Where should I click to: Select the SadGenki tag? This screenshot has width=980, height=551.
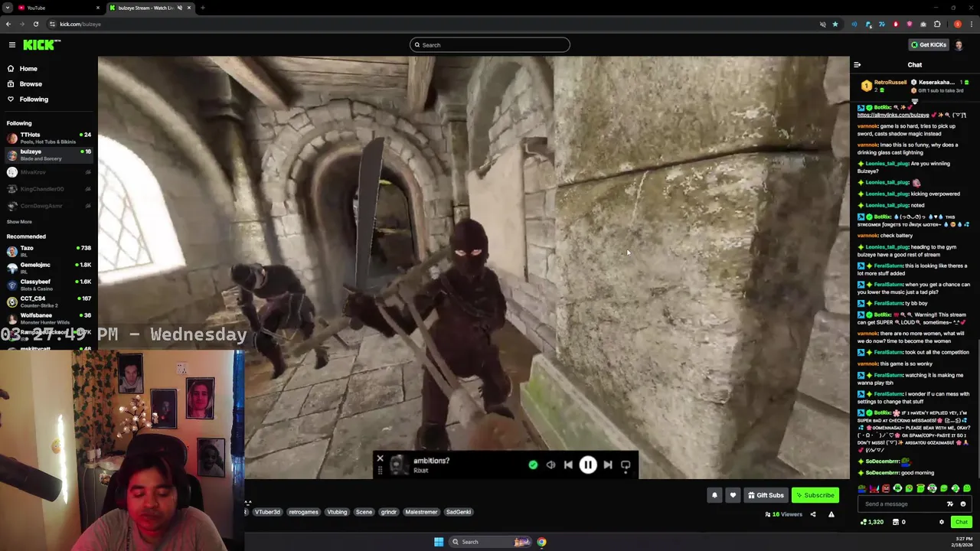pos(459,512)
